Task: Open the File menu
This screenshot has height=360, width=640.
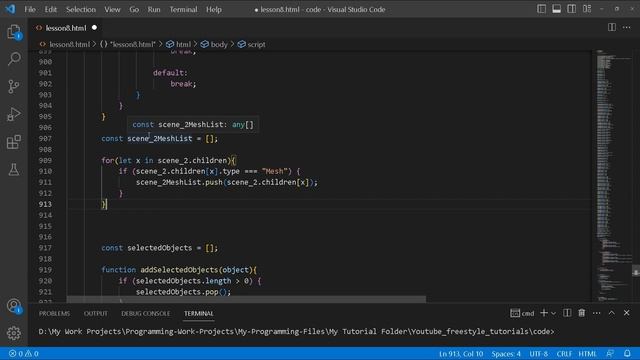Action: coord(30,9)
